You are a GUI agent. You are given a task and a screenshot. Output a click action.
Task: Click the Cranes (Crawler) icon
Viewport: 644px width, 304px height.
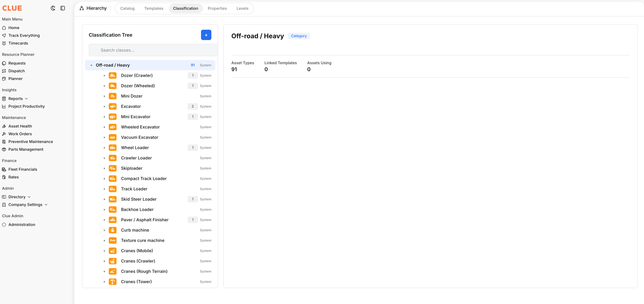click(x=113, y=261)
